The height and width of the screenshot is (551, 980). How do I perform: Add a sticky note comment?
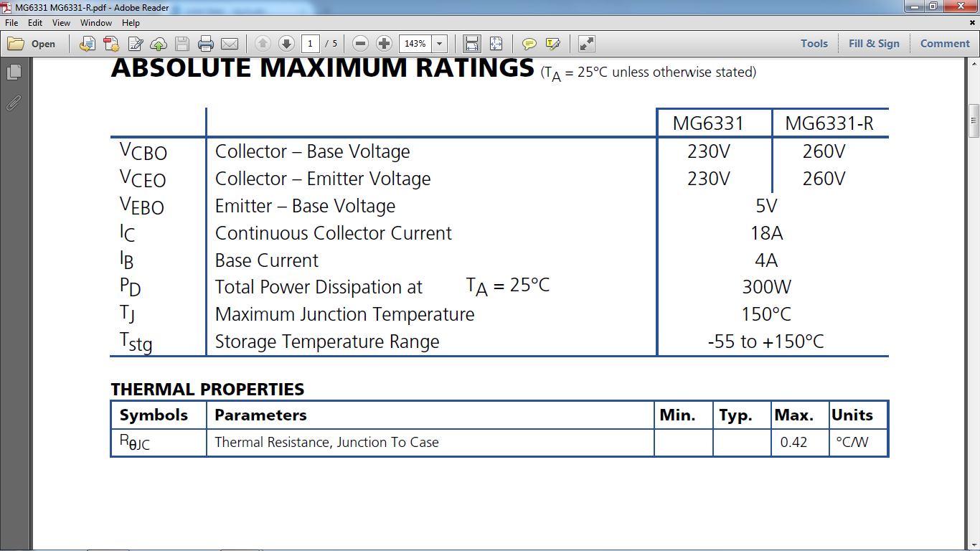(529, 44)
